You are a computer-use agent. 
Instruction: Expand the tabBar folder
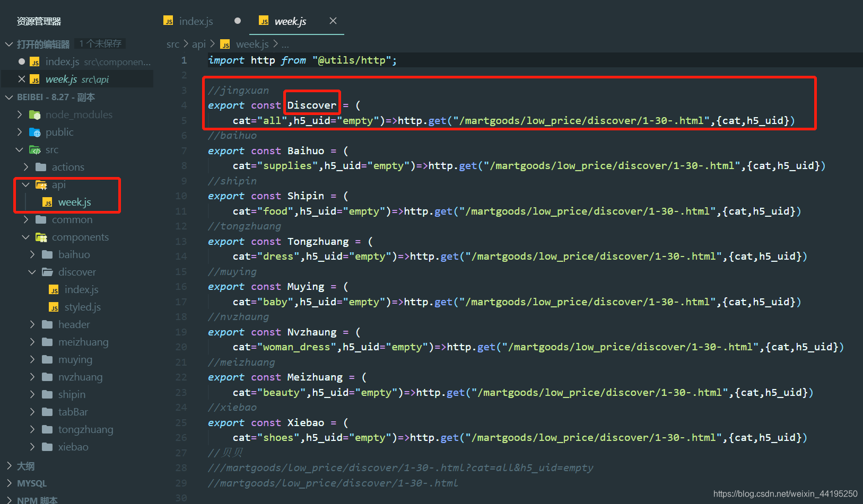pos(32,412)
